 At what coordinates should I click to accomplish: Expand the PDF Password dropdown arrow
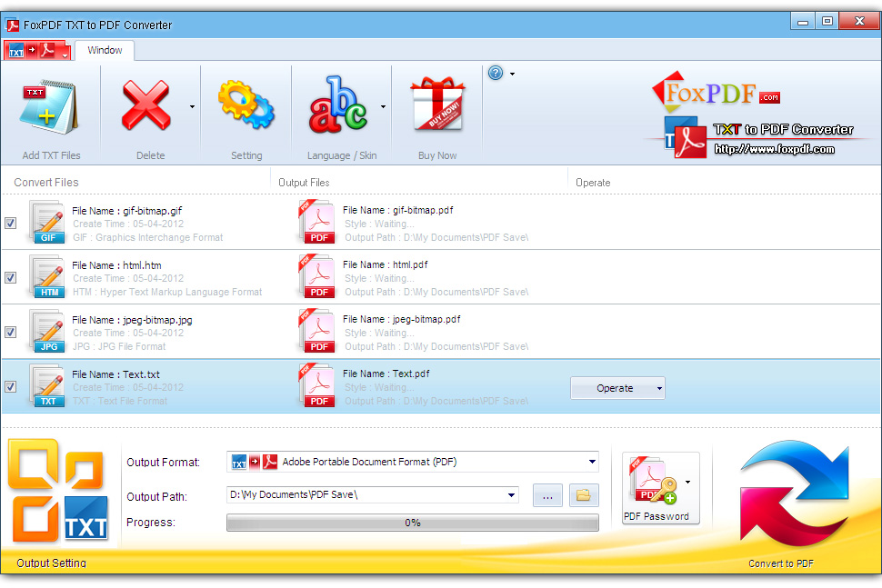coord(687,482)
